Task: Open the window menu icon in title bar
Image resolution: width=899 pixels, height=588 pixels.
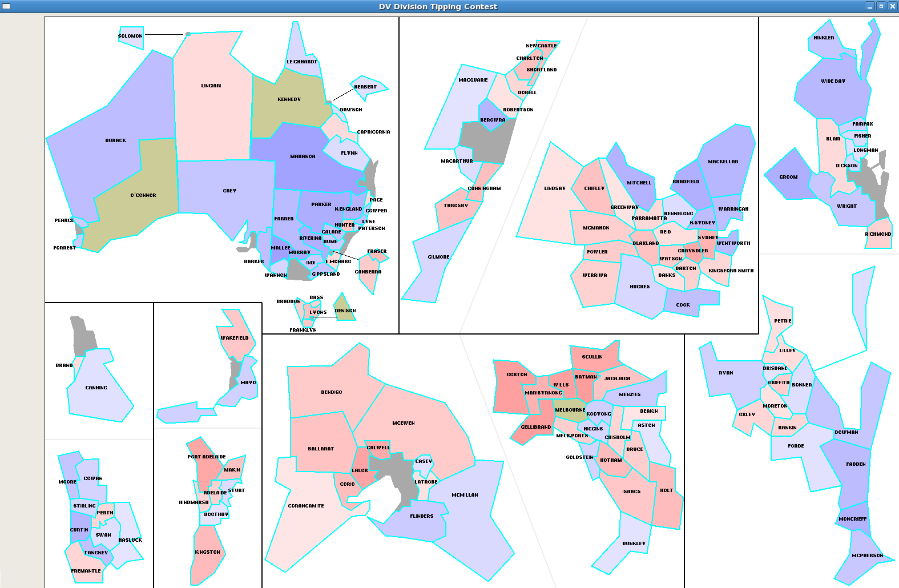Action: pos(6,6)
